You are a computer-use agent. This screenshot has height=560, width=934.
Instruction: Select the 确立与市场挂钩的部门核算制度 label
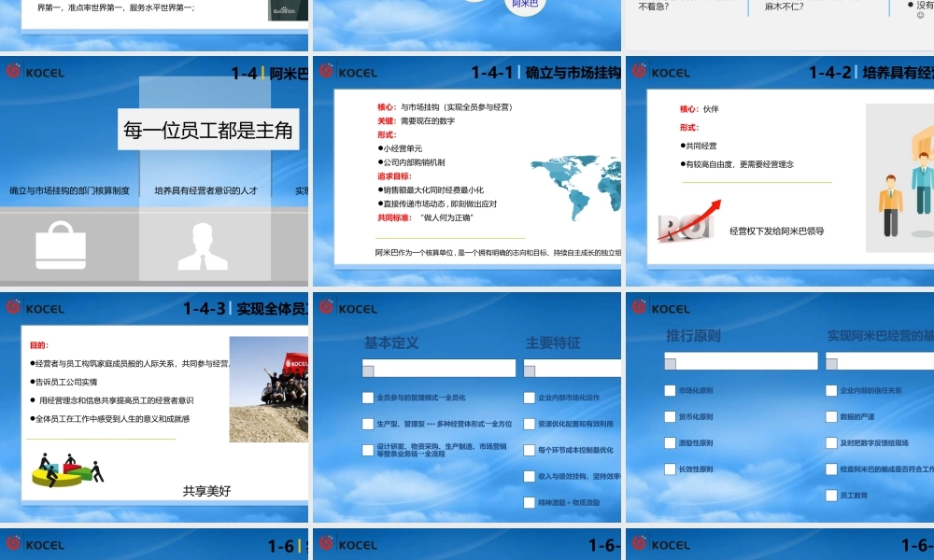tap(69, 190)
